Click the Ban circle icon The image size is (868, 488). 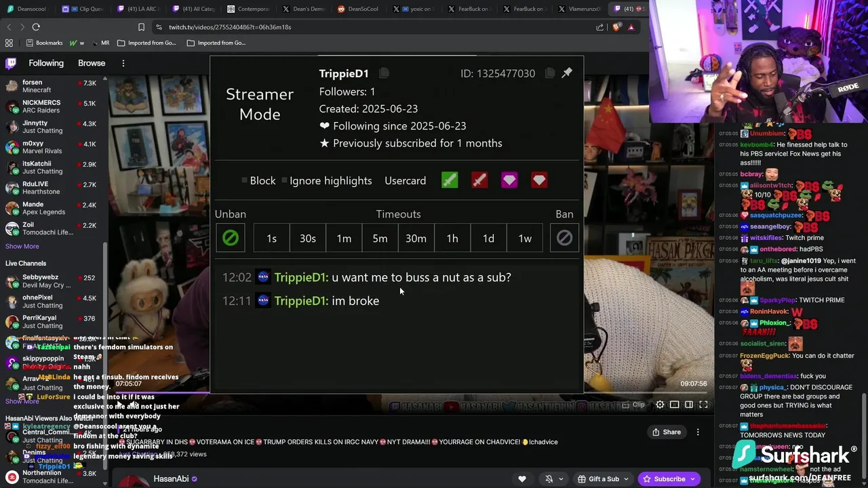point(564,238)
